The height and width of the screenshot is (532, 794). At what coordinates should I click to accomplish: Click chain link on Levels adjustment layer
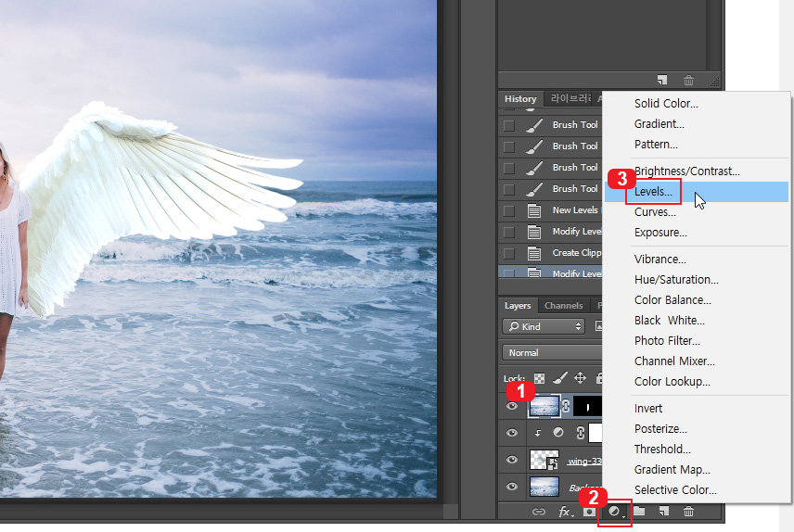(x=581, y=433)
